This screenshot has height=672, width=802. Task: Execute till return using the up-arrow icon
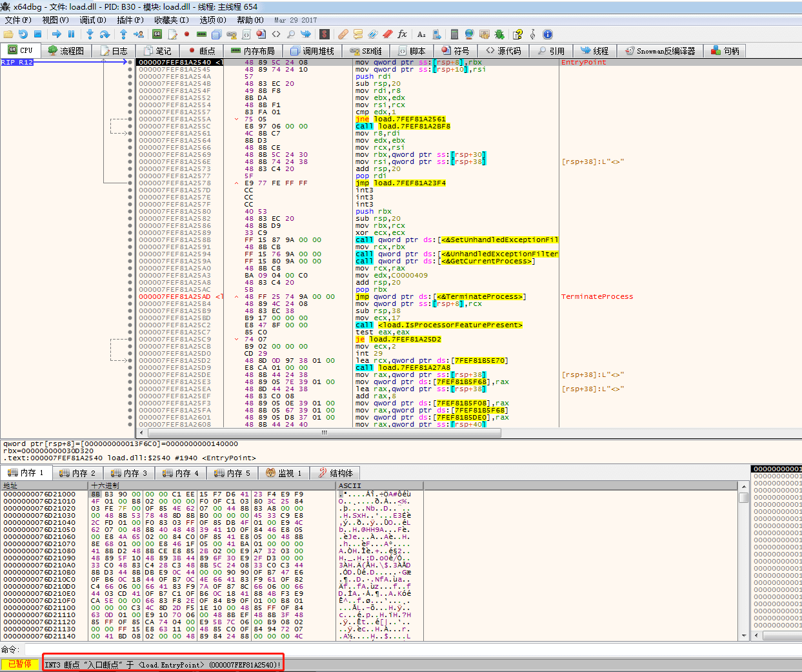tap(123, 34)
